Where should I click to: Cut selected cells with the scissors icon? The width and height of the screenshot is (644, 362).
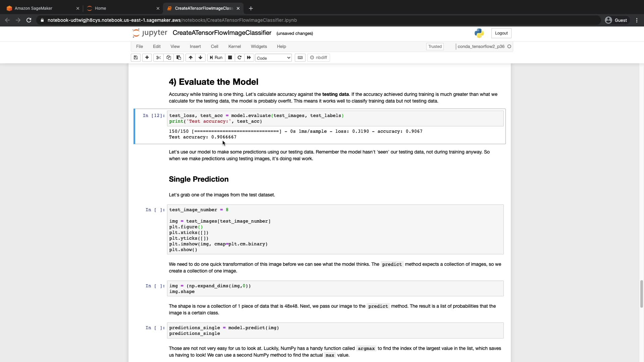pos(159,58)
